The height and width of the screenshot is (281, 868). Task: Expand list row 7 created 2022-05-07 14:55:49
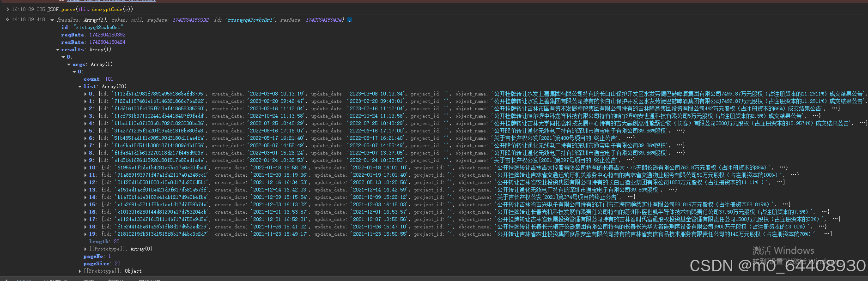pos(85,146)
